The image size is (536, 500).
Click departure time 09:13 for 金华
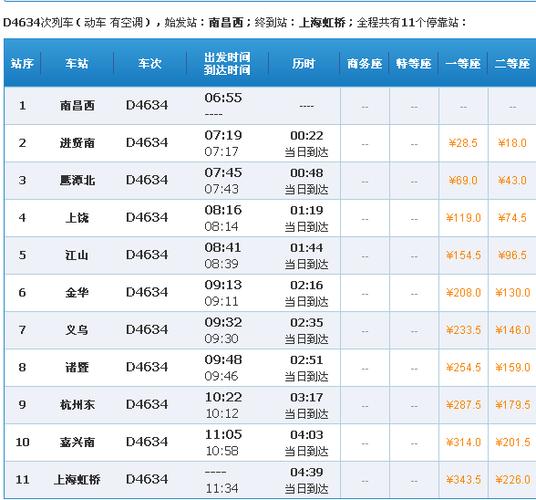(223, 285)
